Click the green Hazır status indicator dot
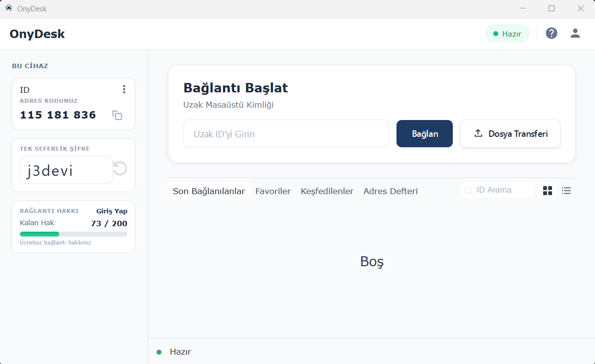This screenshot has width=595, height=364. (x=159, y=352)
